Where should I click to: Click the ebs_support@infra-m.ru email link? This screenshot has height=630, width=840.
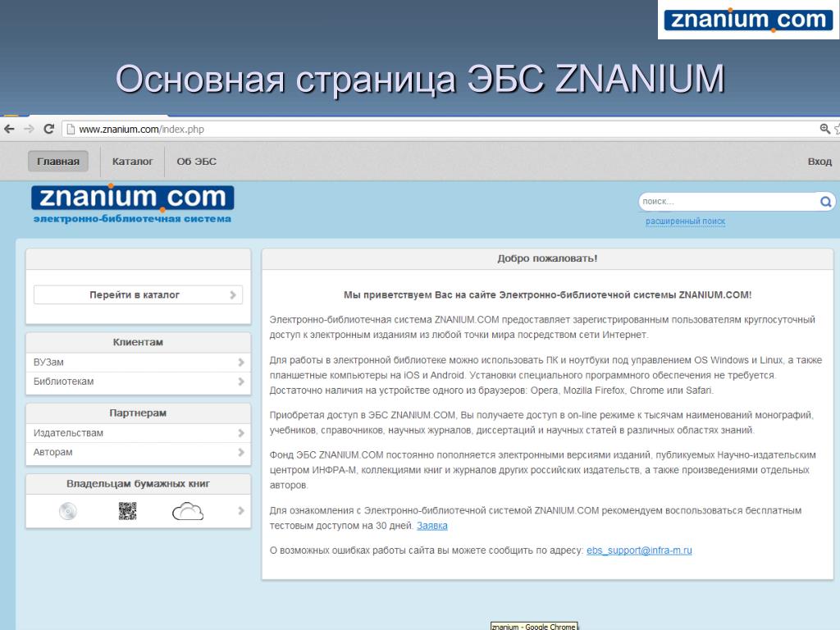[639, 550]
